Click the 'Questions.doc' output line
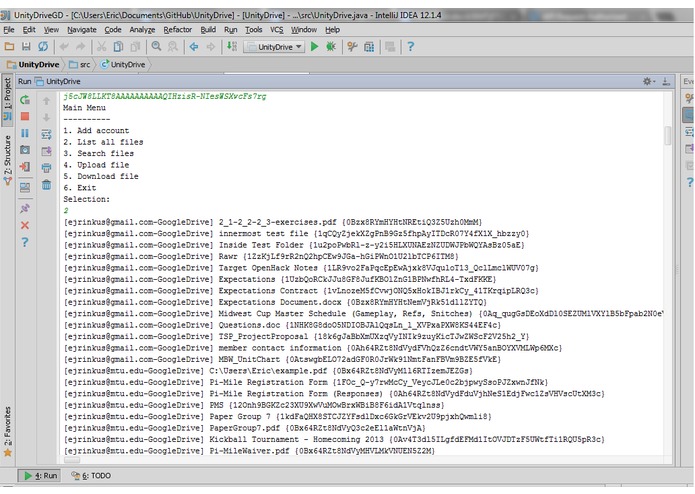This screenshot has width=695, height=494. pos(282,325)
